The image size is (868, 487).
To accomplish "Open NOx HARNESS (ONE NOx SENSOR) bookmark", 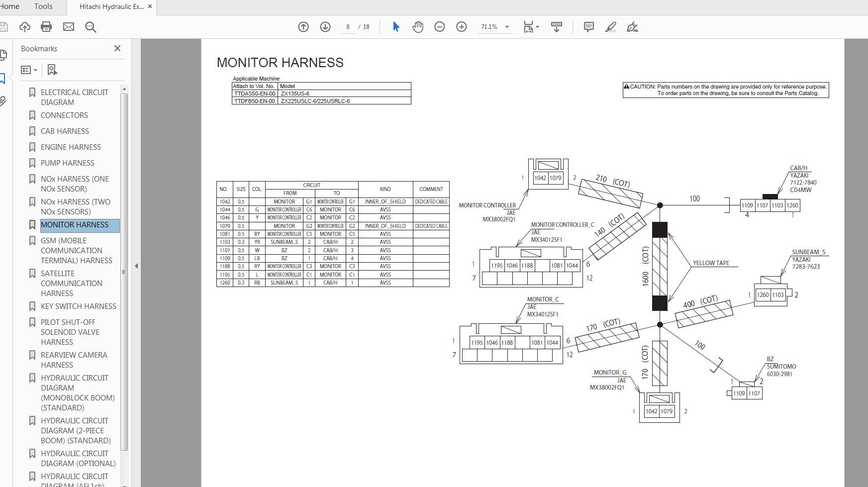I will point(75,184).
